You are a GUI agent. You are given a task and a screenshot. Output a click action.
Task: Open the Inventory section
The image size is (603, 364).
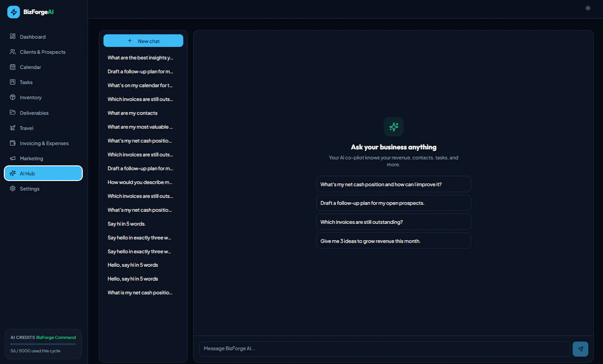pos(43,97)
